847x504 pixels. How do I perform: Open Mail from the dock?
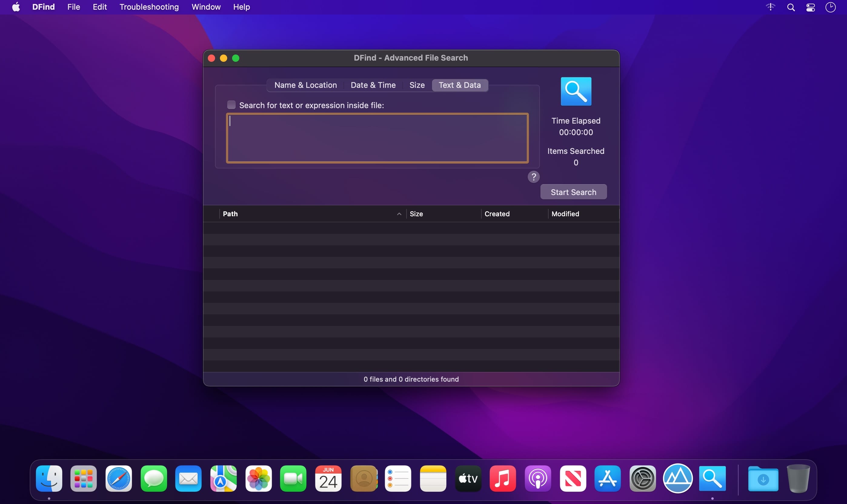(x=188, y=479)
